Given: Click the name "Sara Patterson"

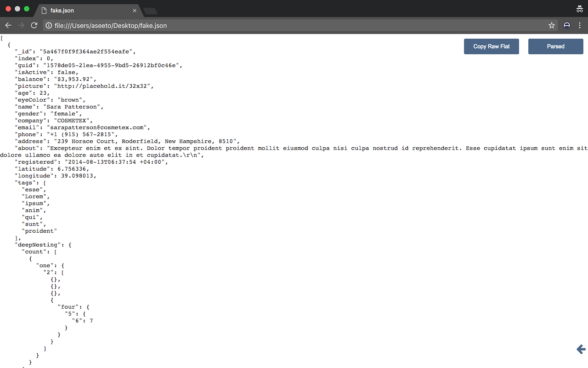Looking at the screenshot, I should pos(72,107).
